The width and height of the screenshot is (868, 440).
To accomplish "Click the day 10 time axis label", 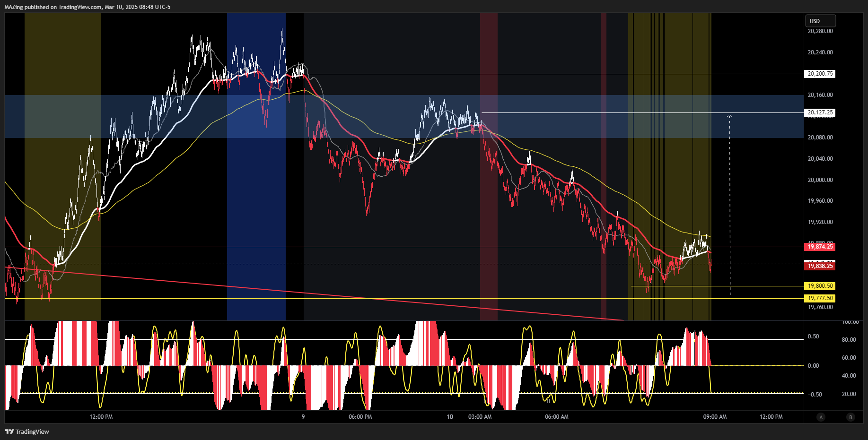I will pos(450,417).
